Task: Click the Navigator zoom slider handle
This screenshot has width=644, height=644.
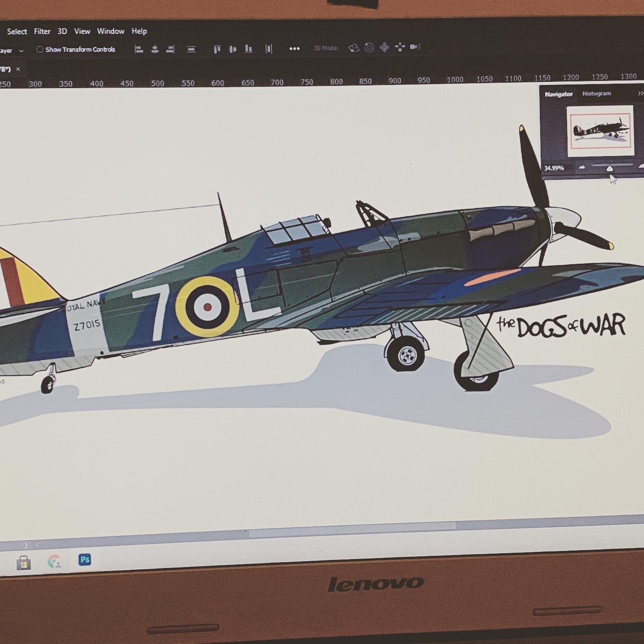Action: tap(610, 168)
